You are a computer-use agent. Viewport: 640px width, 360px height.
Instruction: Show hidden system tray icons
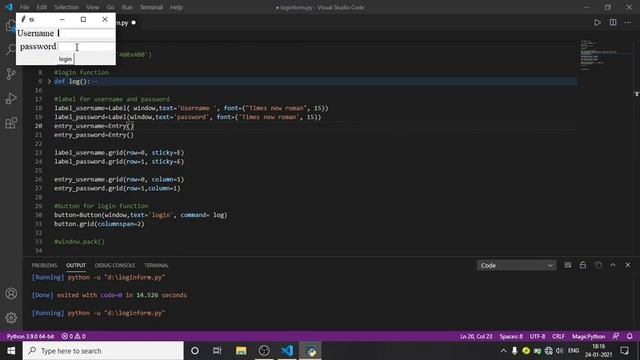pos(503,351)
